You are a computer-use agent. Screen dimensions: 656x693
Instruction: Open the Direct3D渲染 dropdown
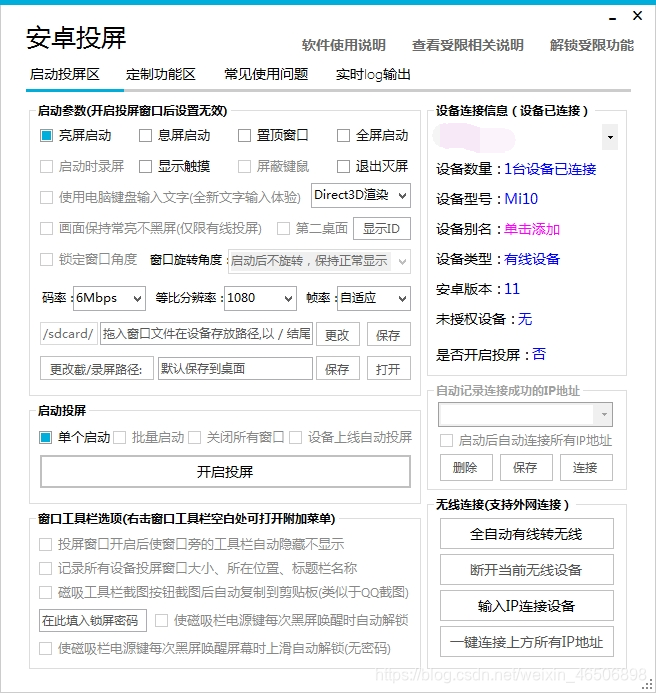pos(361,195)
